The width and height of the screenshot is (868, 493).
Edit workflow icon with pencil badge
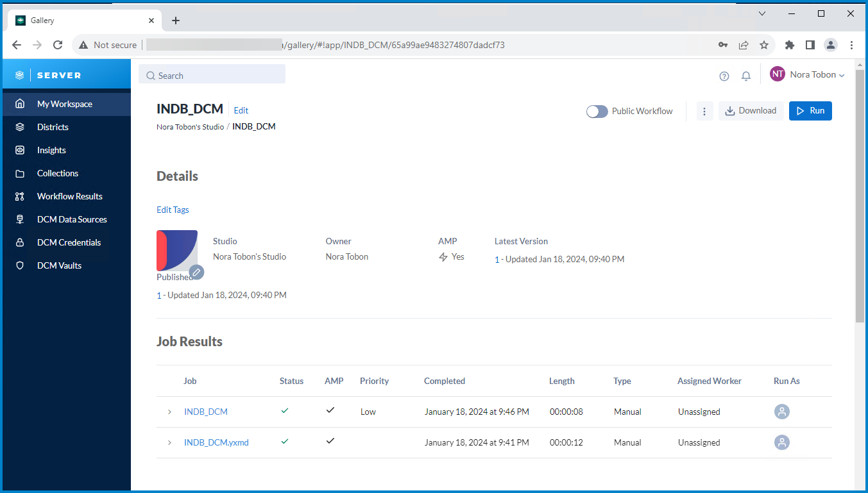click(x=197, y=272)
